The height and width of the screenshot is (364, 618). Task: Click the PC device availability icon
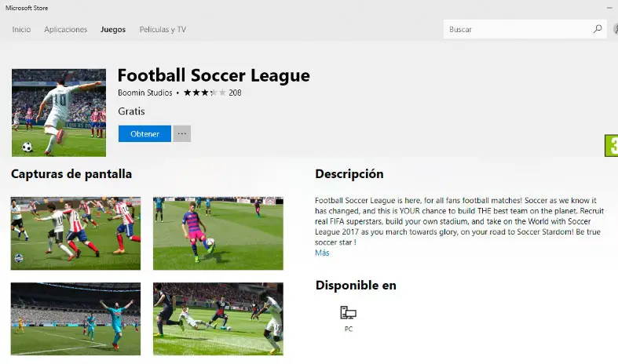coord(349,313)
